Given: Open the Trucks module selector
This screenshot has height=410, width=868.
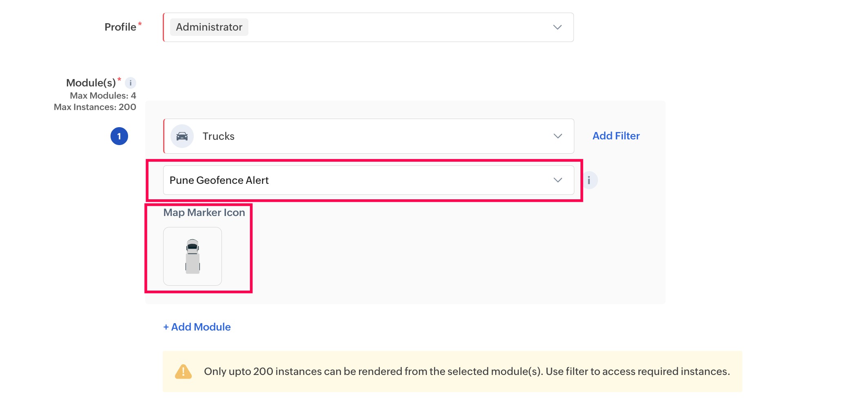Looking at the screenshot, I should coord(367,136).
